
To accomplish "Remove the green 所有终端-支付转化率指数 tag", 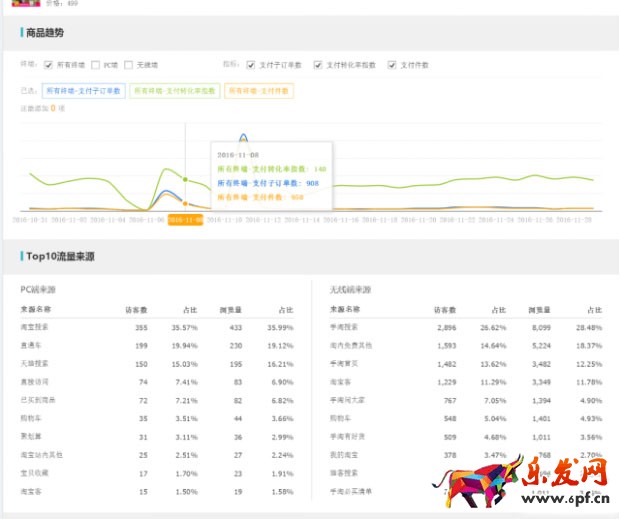I will (x=174, y=91).
